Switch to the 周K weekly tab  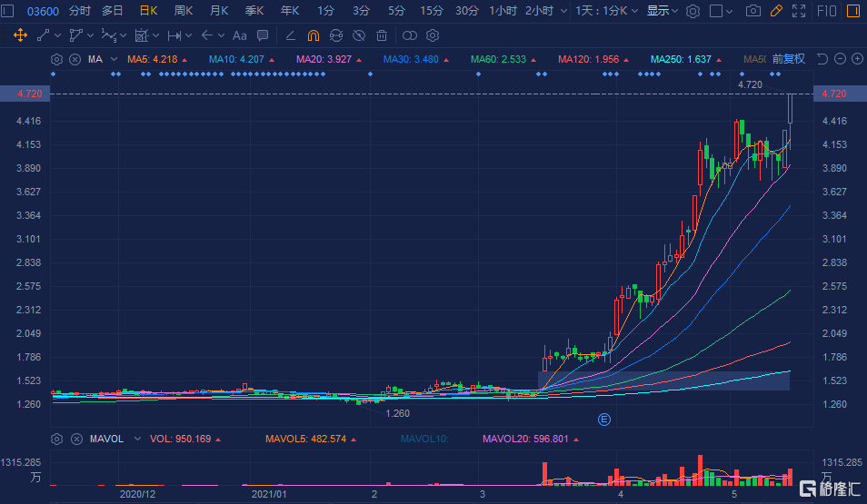point(184,11)
